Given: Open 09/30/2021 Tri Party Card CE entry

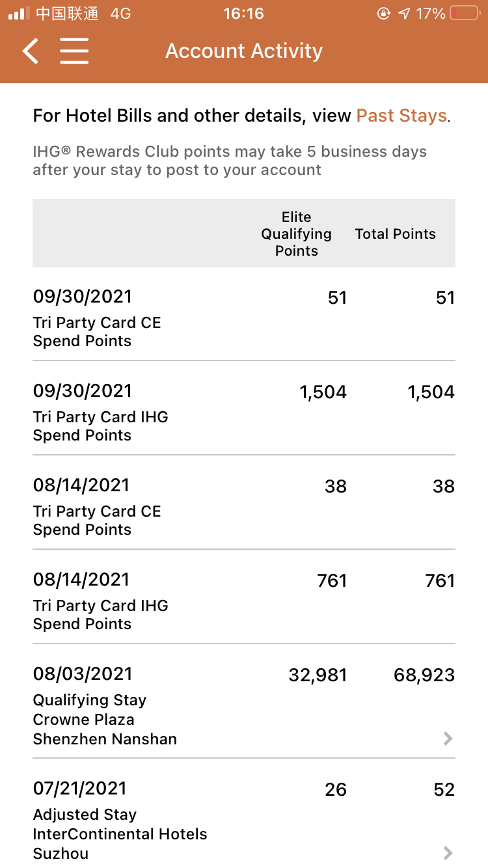Looking at the screenshot, I should click(x=244, y=314).
